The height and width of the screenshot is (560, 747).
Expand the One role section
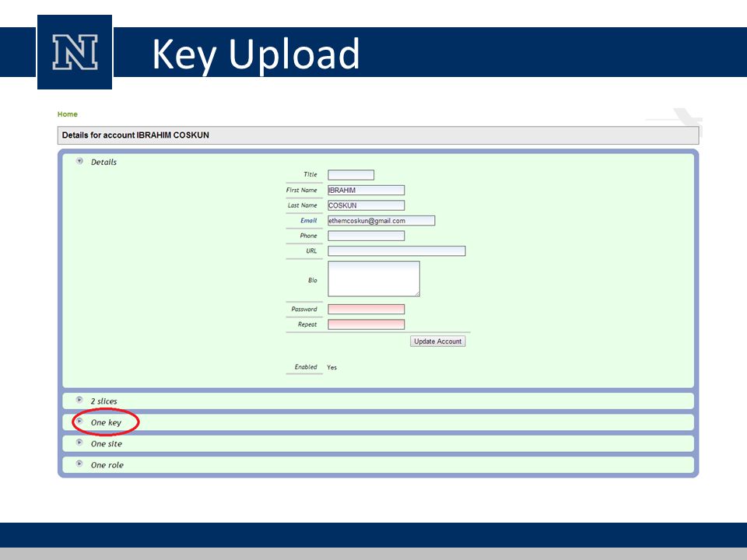[79, 464]
